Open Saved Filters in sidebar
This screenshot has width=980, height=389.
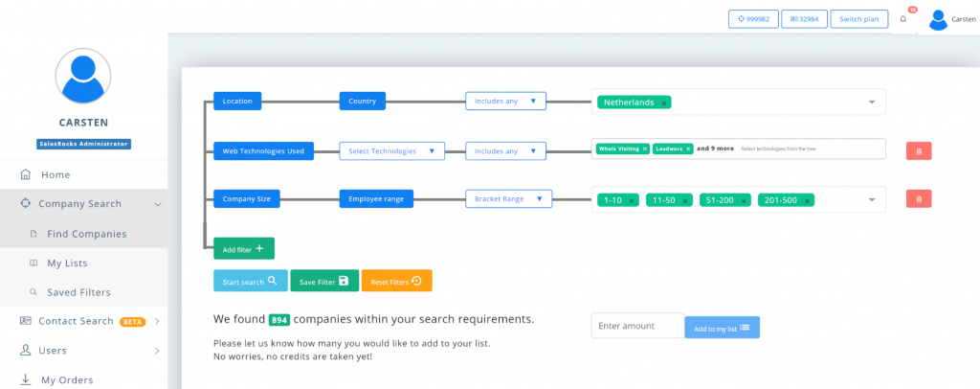tap(78, 292)
